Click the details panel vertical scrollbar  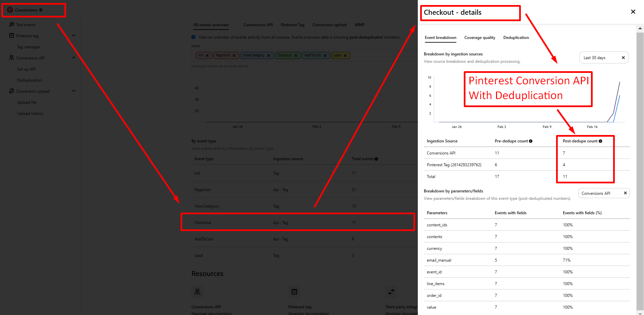point(640,168)
